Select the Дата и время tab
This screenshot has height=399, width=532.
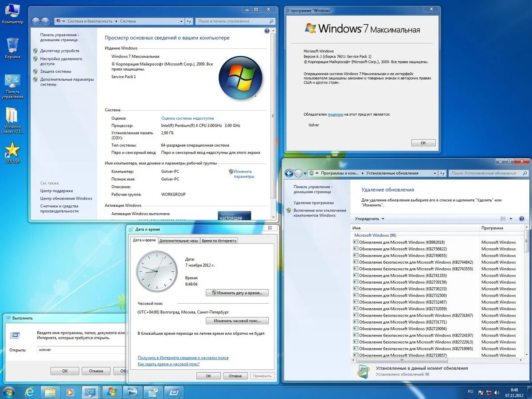[x=145, y=240]
